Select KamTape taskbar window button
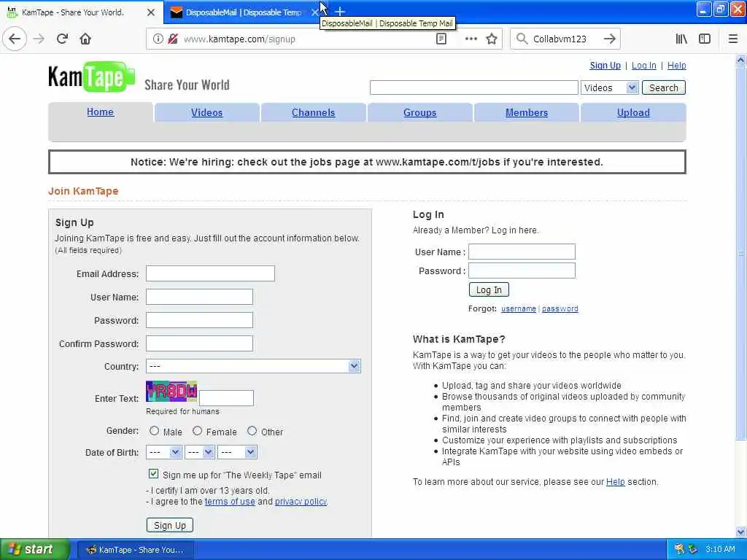The height and width of the screenshot is (560, 747). click(x=135, y=550)
